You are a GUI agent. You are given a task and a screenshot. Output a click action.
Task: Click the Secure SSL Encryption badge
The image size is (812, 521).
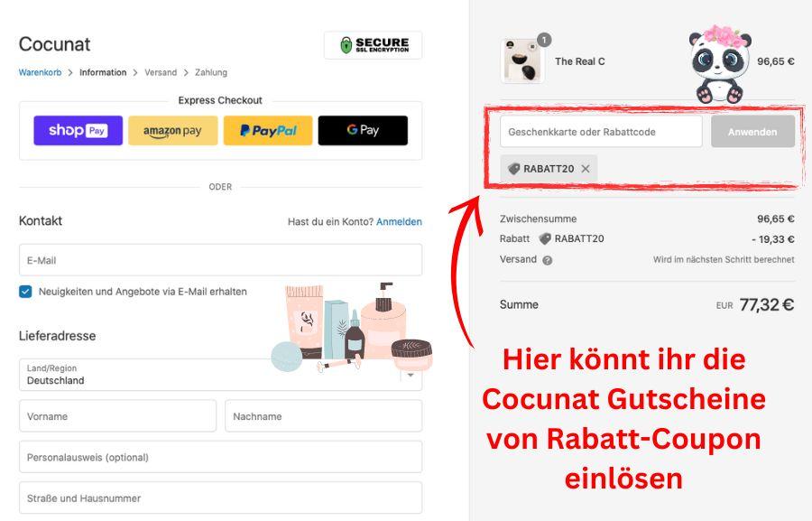(x=373, y=45)
